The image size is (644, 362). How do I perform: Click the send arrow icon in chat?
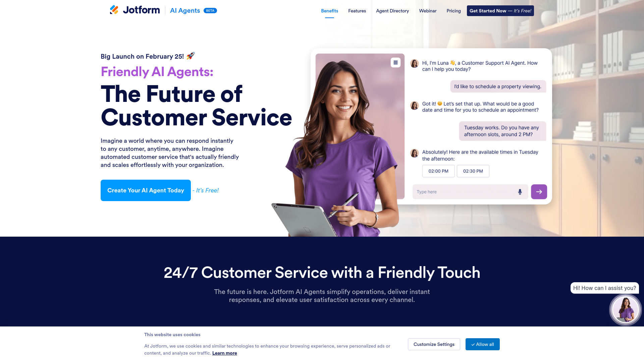[x=539, y=192]
